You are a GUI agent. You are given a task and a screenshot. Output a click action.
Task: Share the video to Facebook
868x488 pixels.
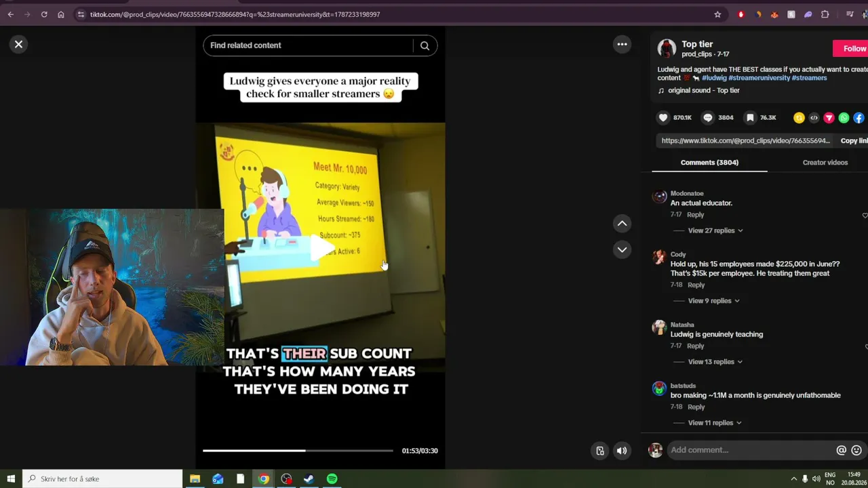pyautogui.click(x=859, y=118)
